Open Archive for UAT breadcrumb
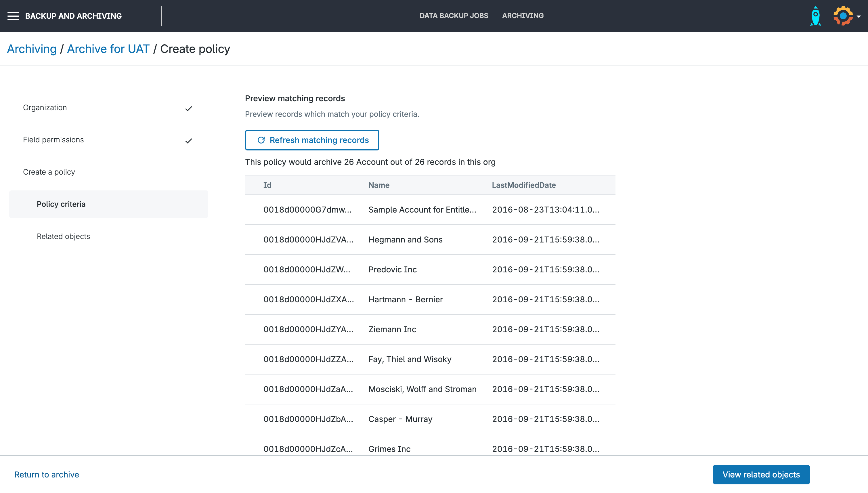 [x=108, y=49]
